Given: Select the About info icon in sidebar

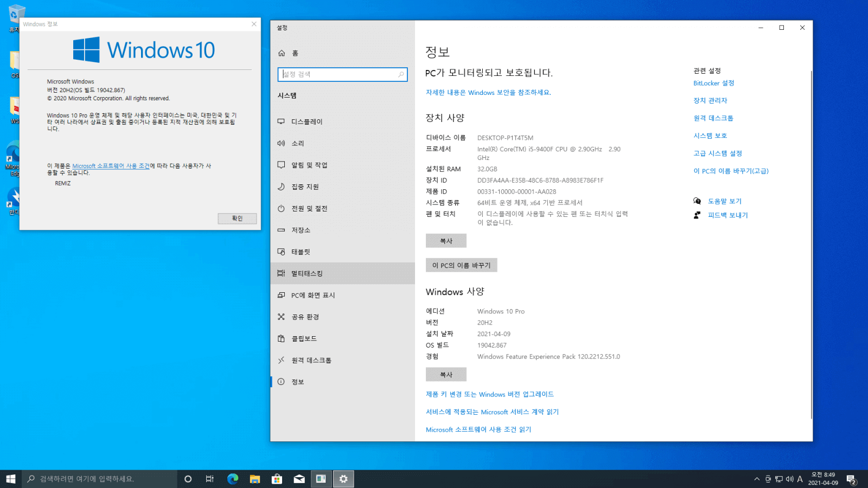Looking at the screenshot, I should tap(281, 382).
